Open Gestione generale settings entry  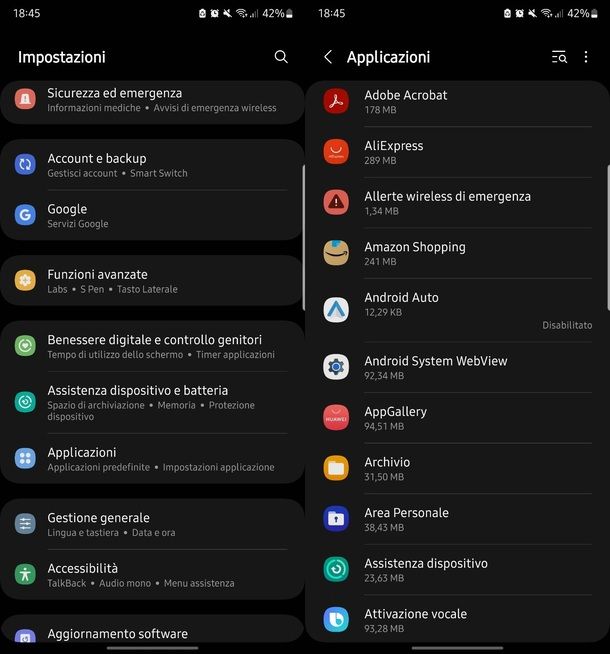(x=152, y=524)
